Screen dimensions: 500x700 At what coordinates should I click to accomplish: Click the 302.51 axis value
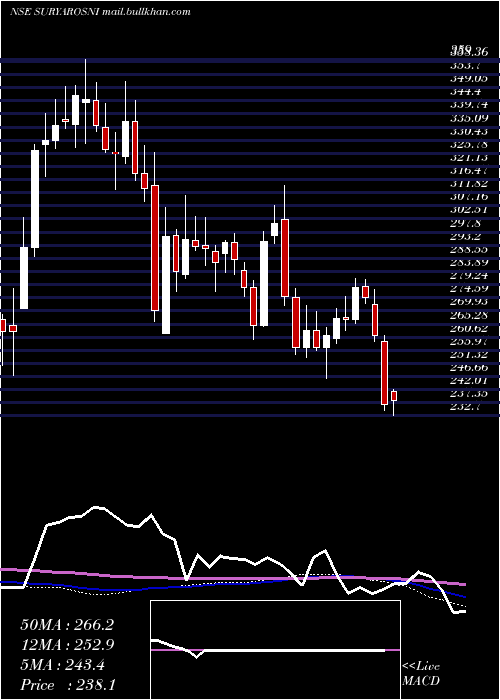468,210
